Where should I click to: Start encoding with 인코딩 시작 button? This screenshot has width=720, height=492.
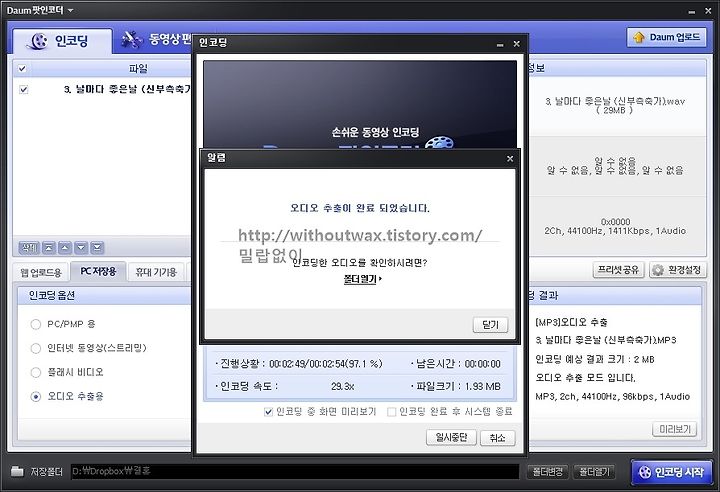click(x=671, y=472)
